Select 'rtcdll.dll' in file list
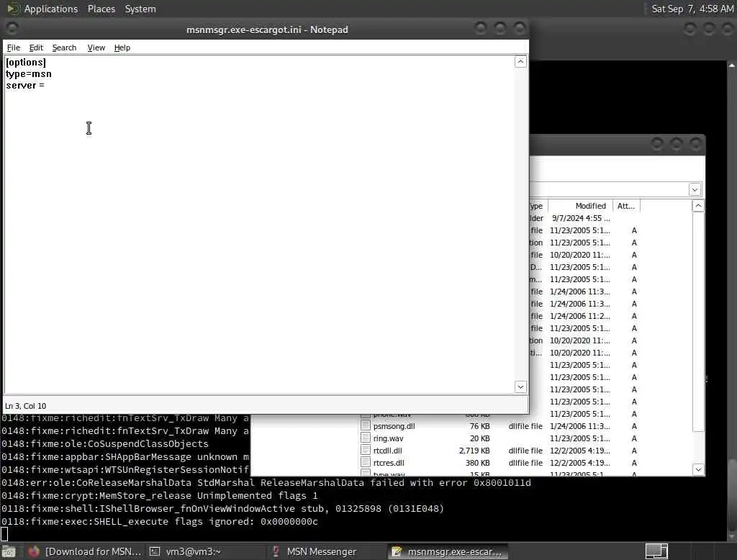Image resolution: width=737 pixels, height=560 pixels. 388,451
